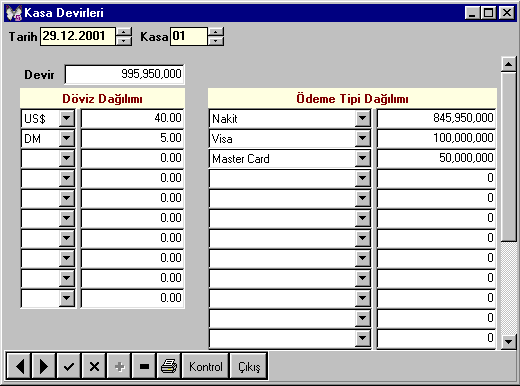Screen dimensions: 520x386
Task: Open the third currency dropdown (empty)
Action: click(x=67, y=158)
